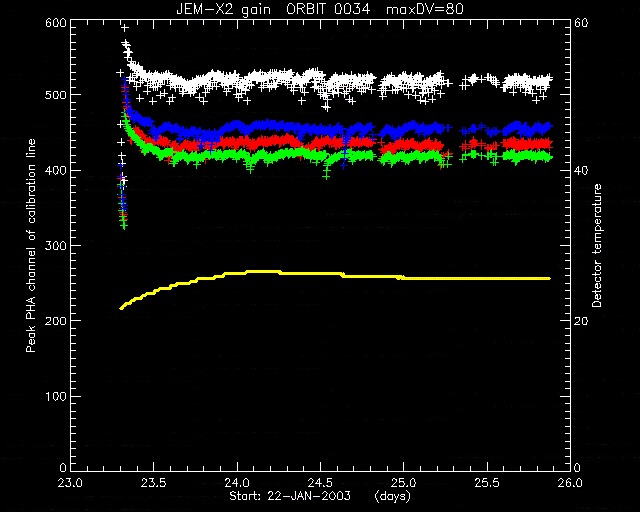
Task: Click the 600 tick label on the left axis
Action: pos(56,22)
